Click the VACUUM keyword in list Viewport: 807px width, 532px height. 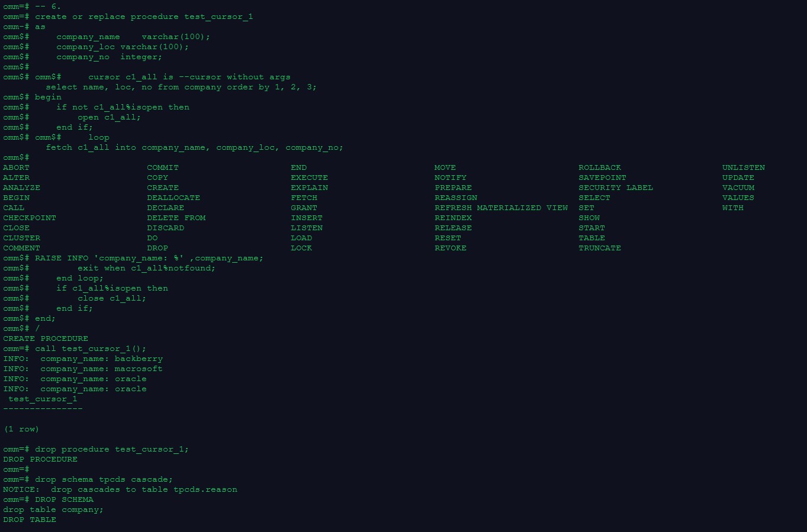tap(738, 188)
